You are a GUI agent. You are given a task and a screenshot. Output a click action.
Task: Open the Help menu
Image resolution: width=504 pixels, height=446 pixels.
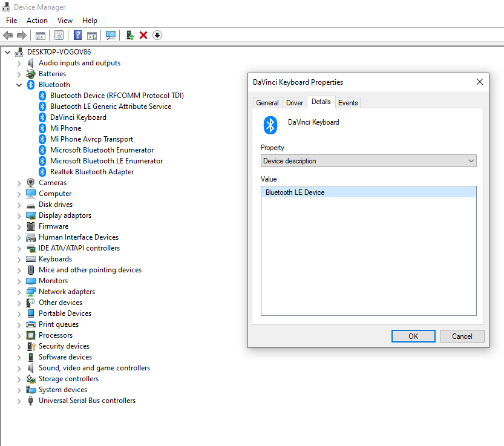90,21
